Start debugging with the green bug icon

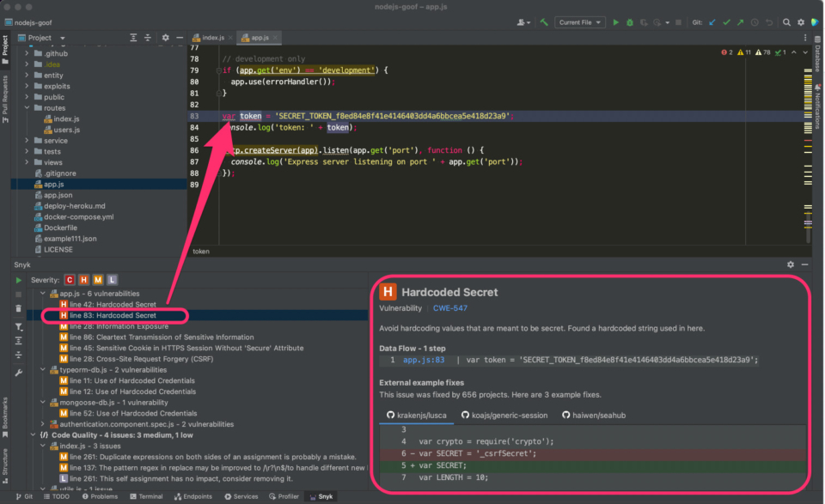(x=630, y=22)
